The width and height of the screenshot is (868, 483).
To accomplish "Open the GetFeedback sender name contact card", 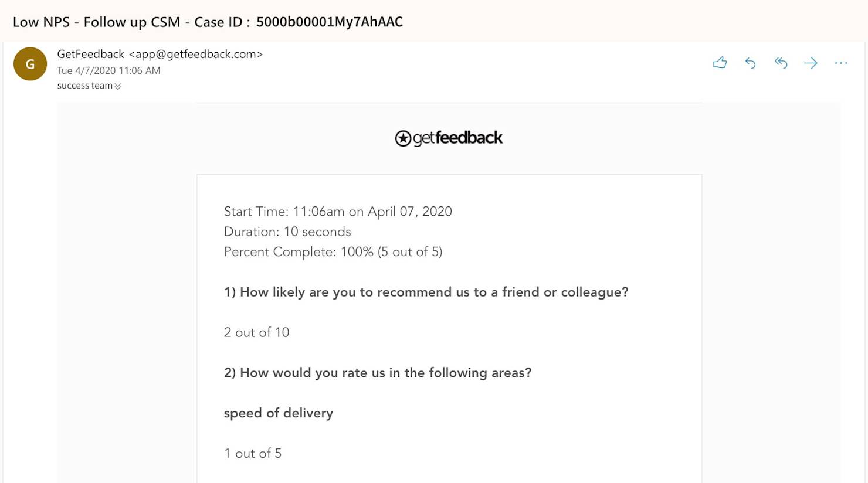I will [x=91, y=54].
